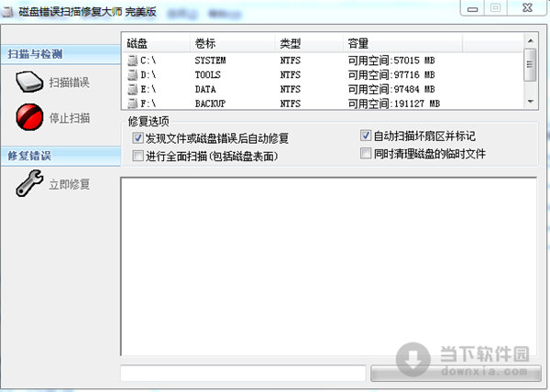Click 可用空间:191127 MB cell
Viewport: 550px width, 392px height.
tap(394, 103)
